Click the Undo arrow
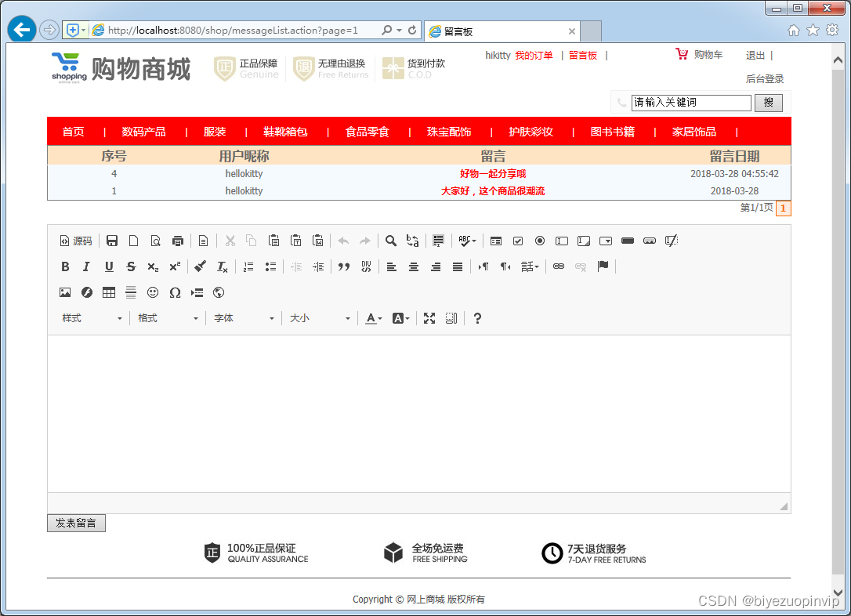 pyautogui.click(x=343, y=241)
